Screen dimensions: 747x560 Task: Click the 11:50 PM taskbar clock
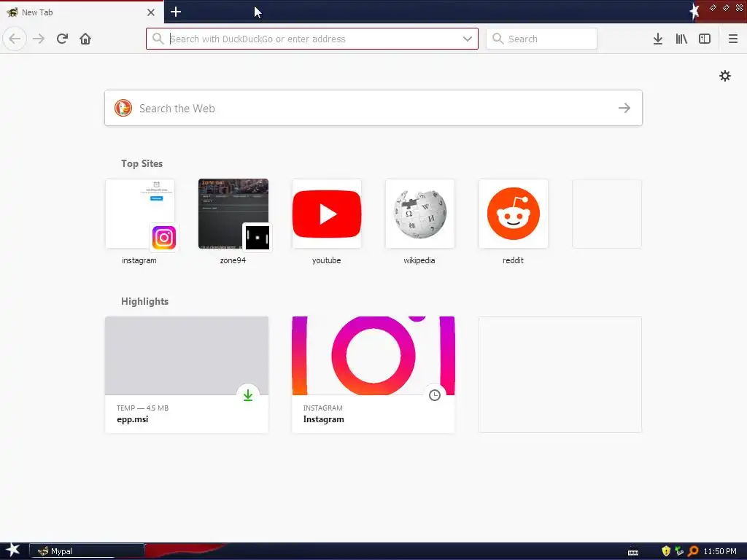(x=720, y=551)
